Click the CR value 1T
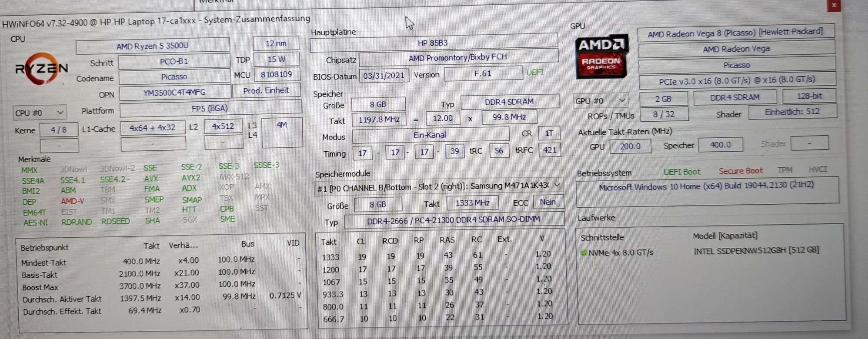 click(x=549, y=133)
